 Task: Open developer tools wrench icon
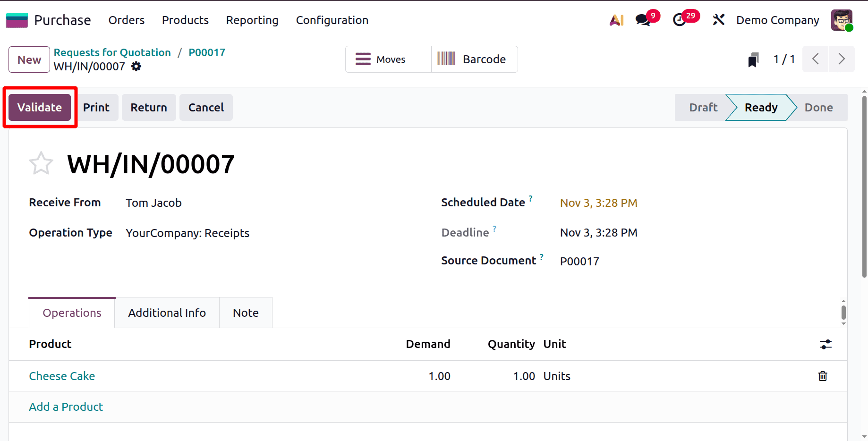pos(718,20)
